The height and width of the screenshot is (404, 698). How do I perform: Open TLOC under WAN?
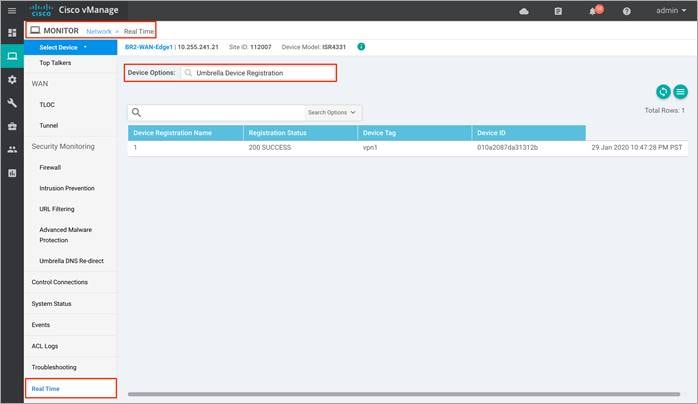click(x=47, y=105)
